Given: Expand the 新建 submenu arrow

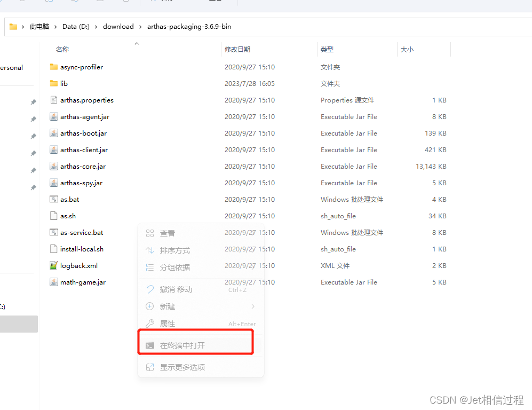Looking at the screenshot, I should [253, 306].
